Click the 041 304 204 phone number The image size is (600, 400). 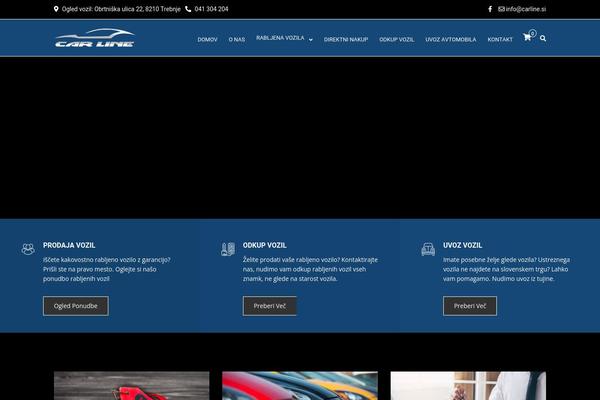click(211, 9)
